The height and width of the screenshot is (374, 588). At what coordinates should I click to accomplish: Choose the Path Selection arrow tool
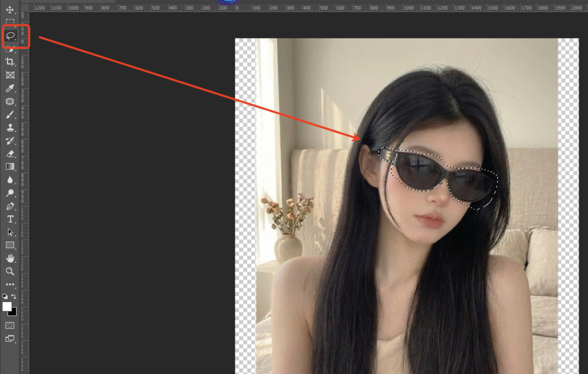[10, 232]
